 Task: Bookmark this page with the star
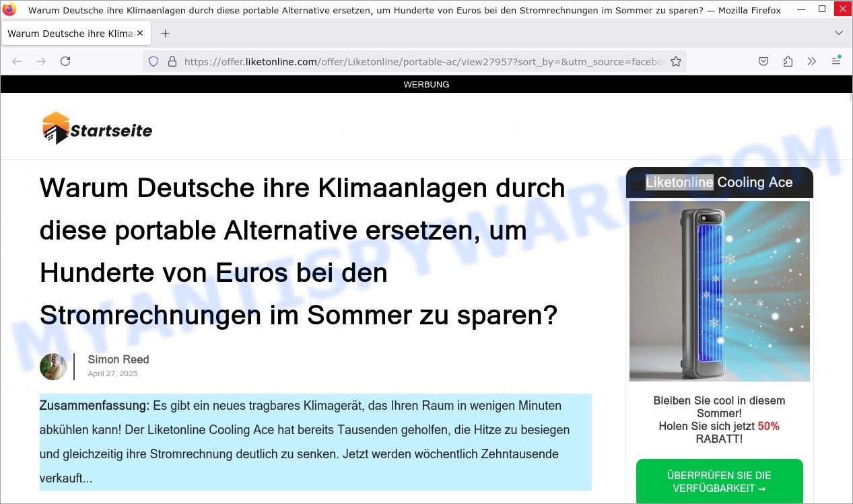point(676,61)
